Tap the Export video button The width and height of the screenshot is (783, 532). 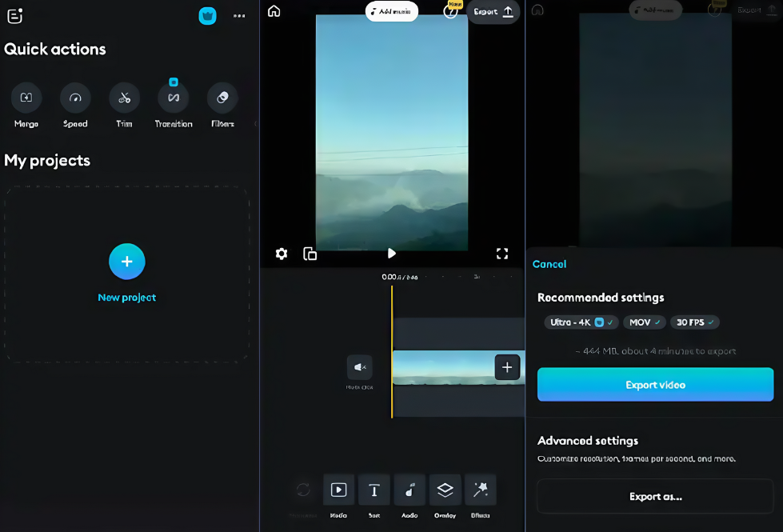click(x=654, y=385)
